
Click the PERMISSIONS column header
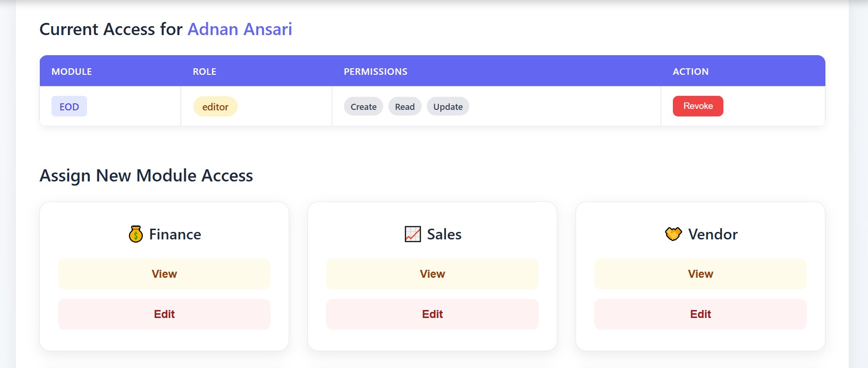375,72
